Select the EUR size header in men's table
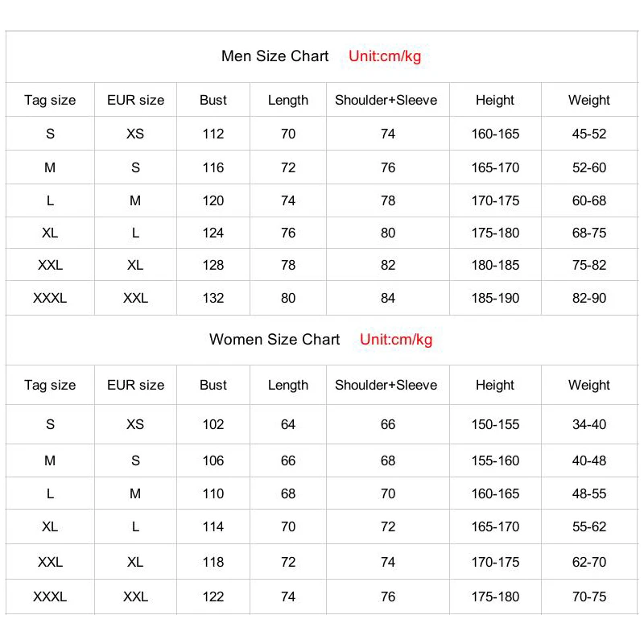This screenshot has height=644, width=644. click(x=135, y=101)
